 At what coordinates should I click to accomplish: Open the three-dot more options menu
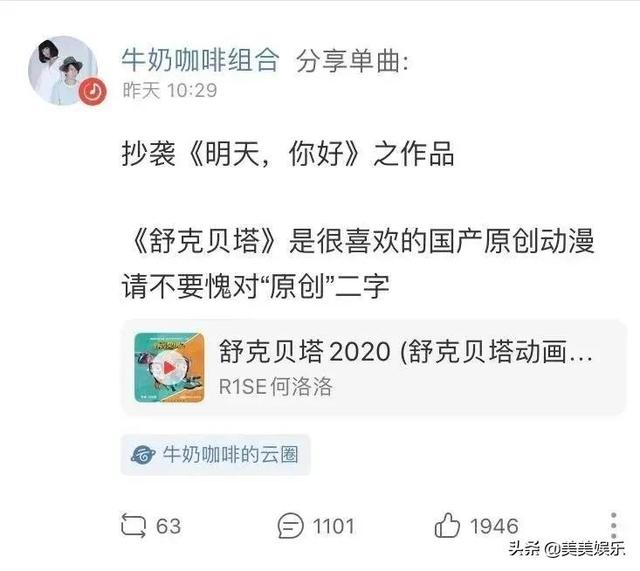click(x=613, y=526)
